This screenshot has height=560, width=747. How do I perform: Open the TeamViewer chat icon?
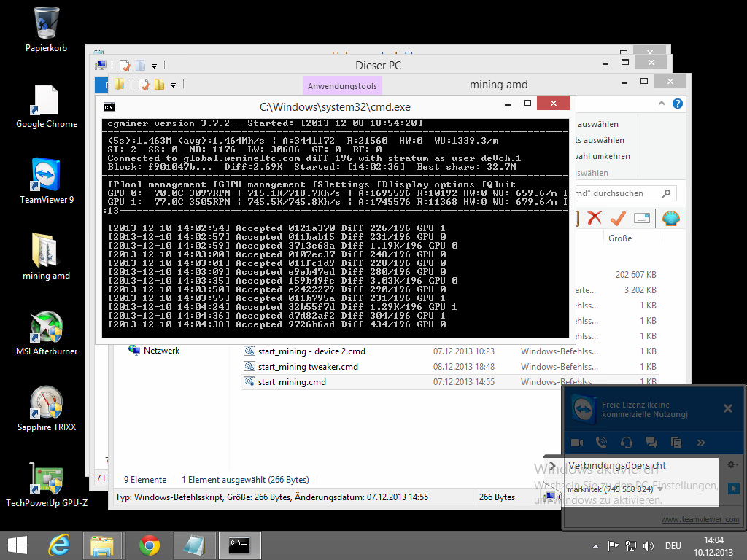coord(651,442)
